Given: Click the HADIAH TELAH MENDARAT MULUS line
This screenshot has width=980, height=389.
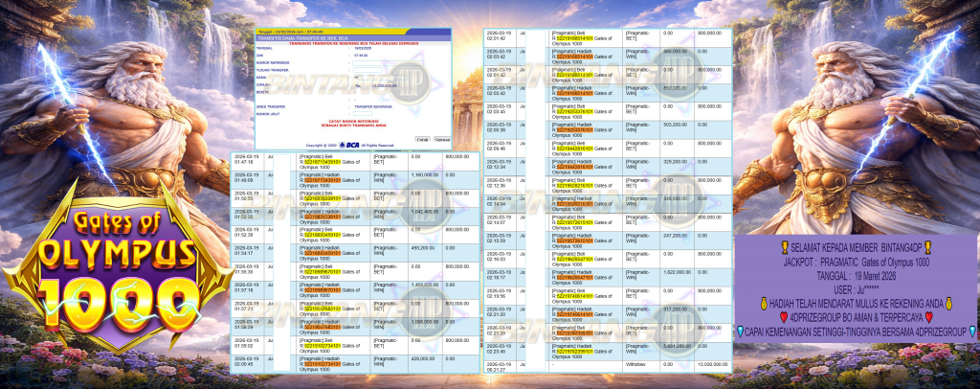Looking at the screenshot, I should coord(856,304).
